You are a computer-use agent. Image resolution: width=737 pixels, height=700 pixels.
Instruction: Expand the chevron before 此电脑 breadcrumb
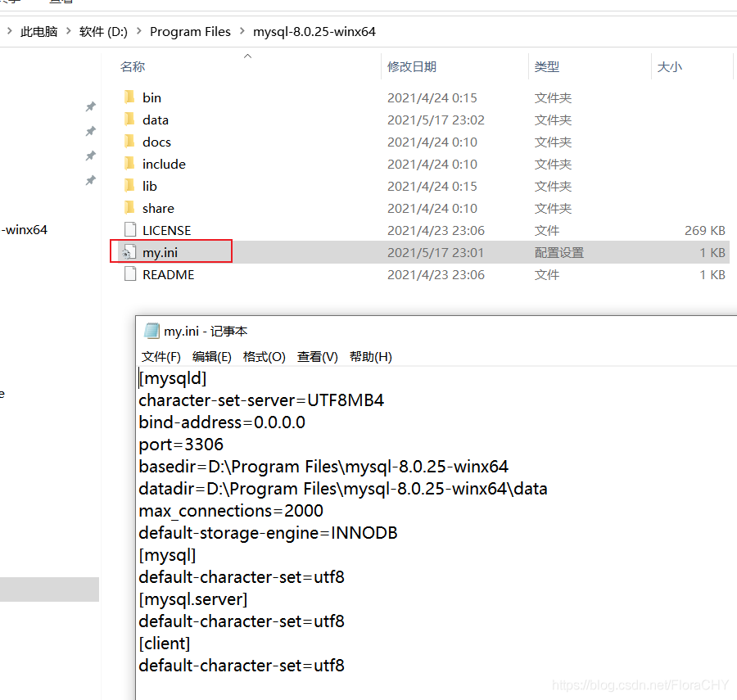coord(10,31)
